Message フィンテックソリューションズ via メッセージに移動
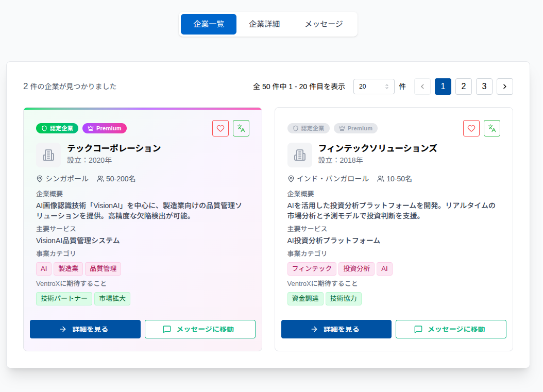 coord(451,329)
